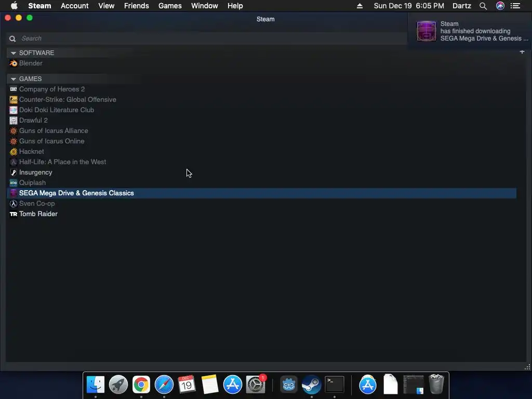Open Notes from the Dock
Image resolution: width=532 pixels, height=399 pixels.
210,384
